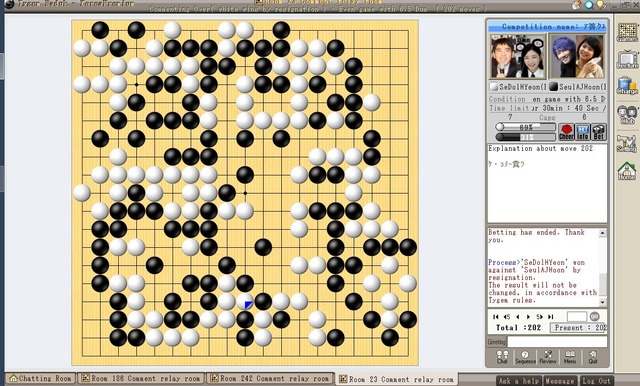Go back five moves

507,317
